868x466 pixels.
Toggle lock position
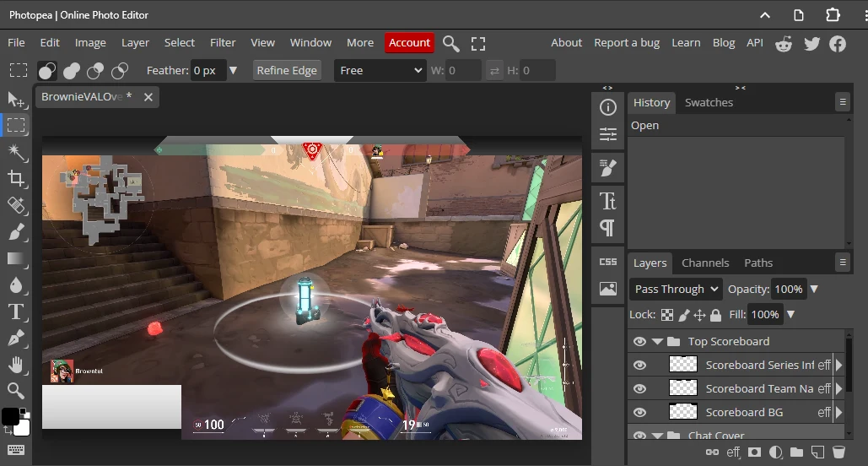click(700, 315)
